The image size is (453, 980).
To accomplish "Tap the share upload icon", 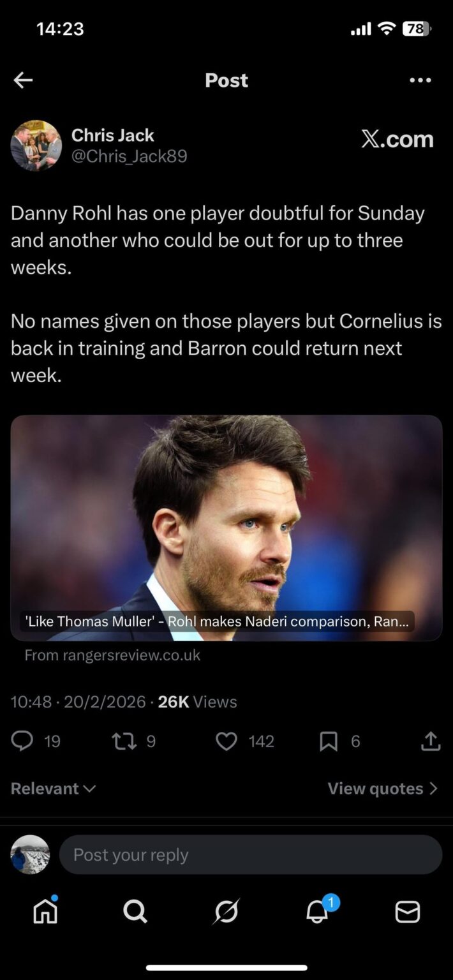I will 431,741.
